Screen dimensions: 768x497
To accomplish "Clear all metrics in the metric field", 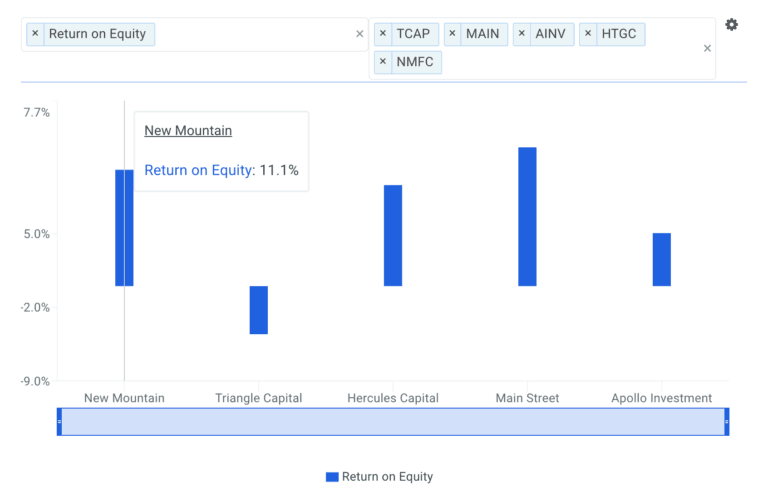I will click(360, 34).
